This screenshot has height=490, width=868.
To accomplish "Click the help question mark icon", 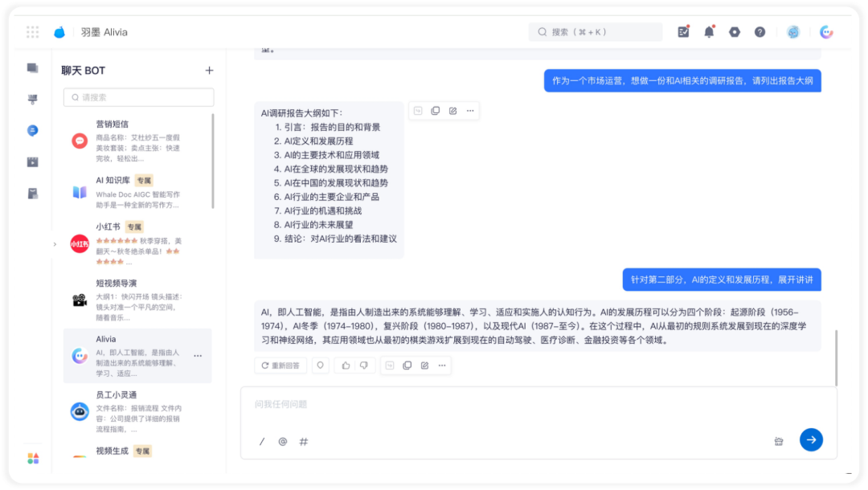I will coord(759,32).
